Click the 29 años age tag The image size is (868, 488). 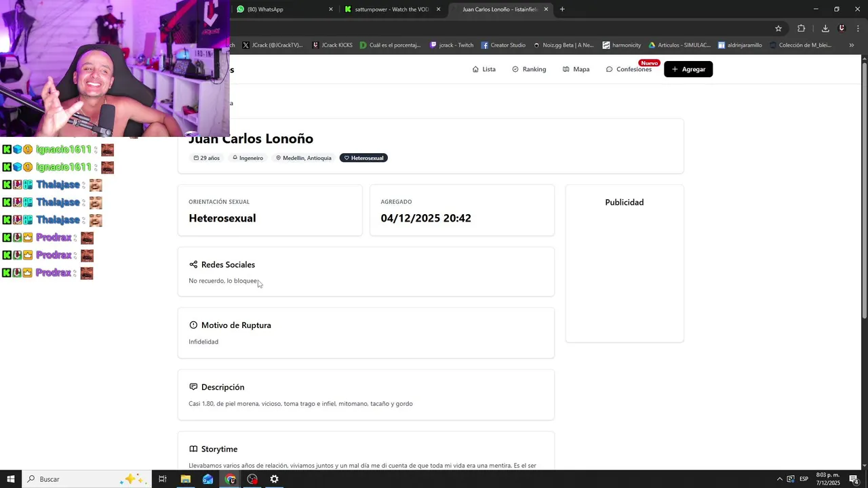(x=206, y=158)
